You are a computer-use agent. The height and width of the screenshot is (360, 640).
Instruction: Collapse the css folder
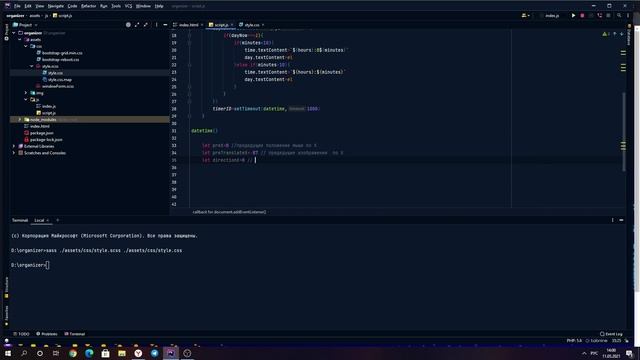(x=26, y=46)
